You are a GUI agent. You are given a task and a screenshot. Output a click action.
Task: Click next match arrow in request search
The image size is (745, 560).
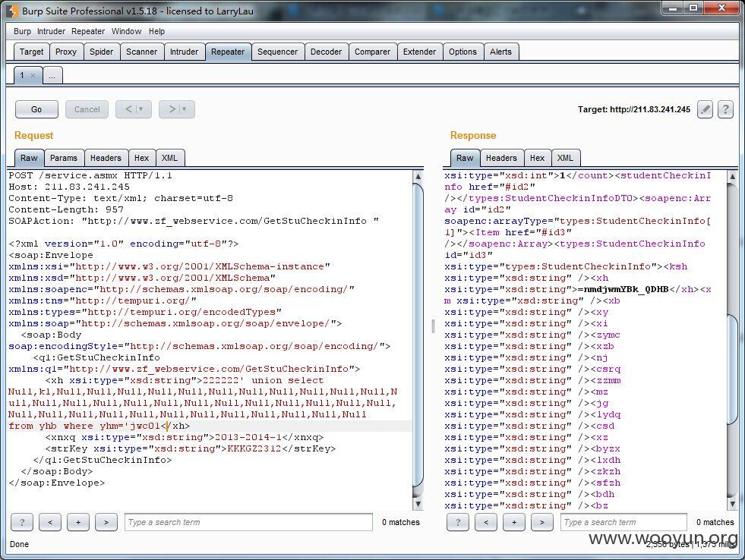pos(106,522)
